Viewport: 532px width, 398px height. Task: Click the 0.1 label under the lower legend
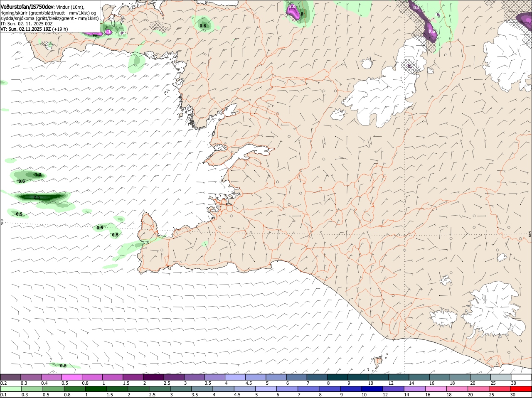click(3, 395)
